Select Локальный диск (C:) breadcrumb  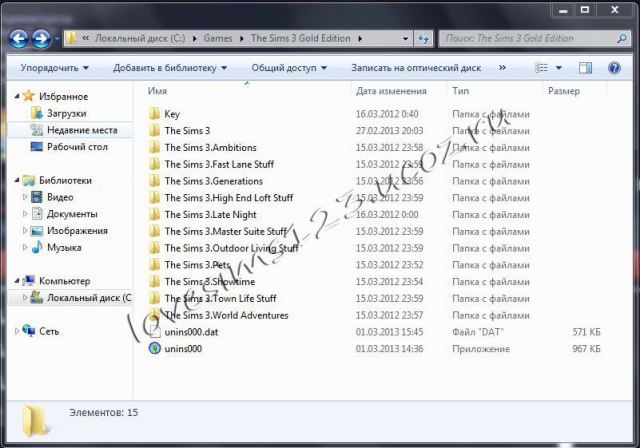point(140,38)
